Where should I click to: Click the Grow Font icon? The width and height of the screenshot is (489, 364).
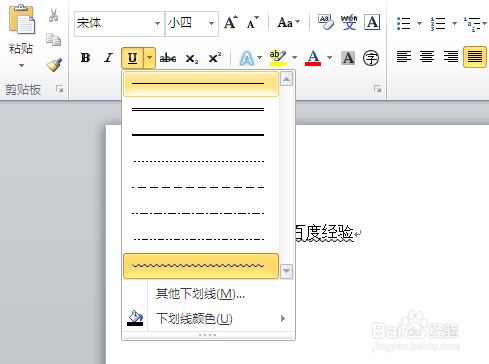231,23
